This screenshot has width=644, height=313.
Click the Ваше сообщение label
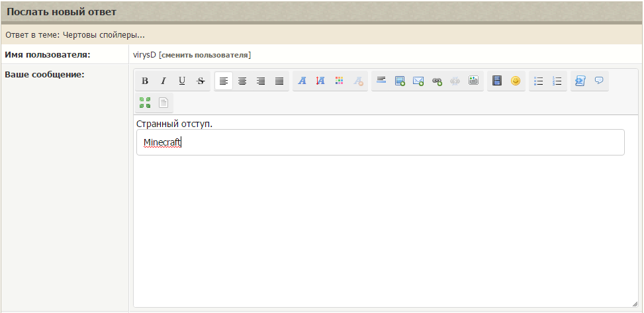pyautogui.click(x=44, y=75)
